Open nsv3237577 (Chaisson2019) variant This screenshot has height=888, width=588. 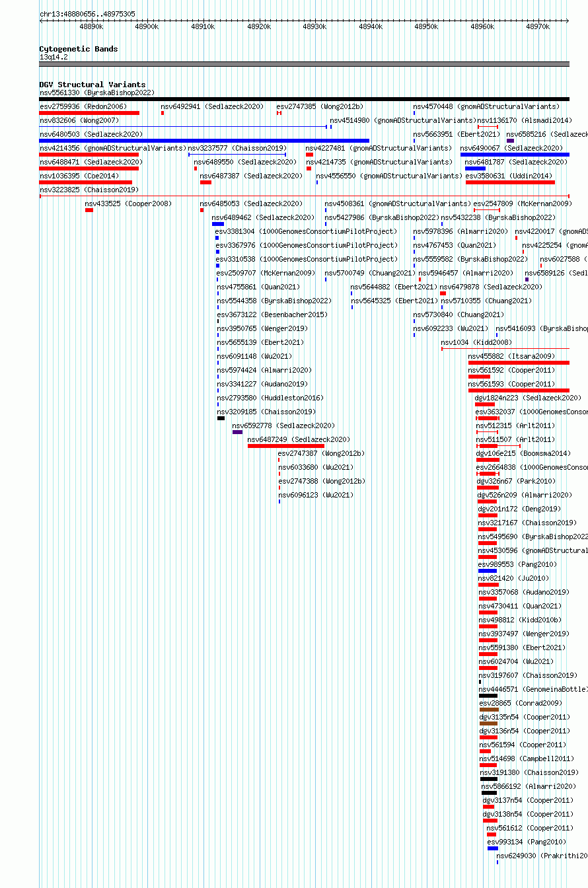coord(237,148)
